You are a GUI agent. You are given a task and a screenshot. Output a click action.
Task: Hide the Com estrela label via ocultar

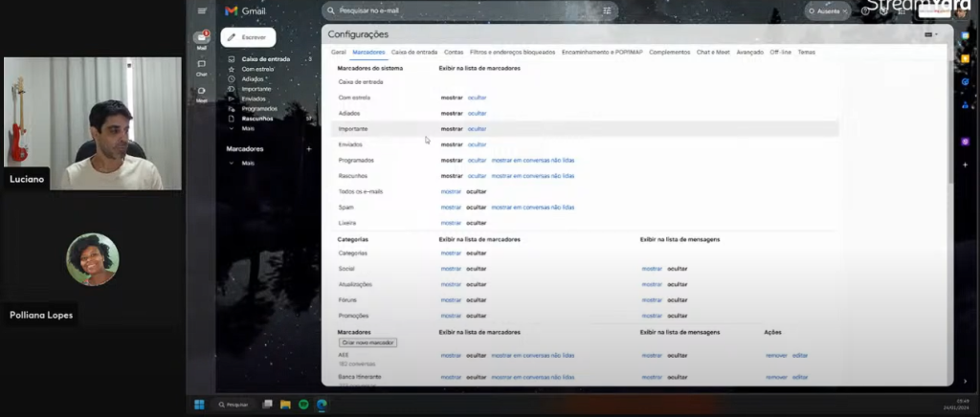[477, 98]
